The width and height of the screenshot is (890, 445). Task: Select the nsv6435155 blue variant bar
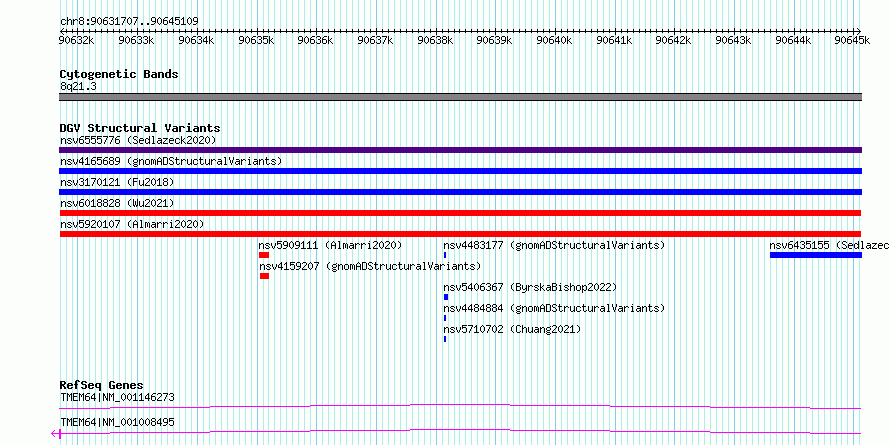pos(816,255)
